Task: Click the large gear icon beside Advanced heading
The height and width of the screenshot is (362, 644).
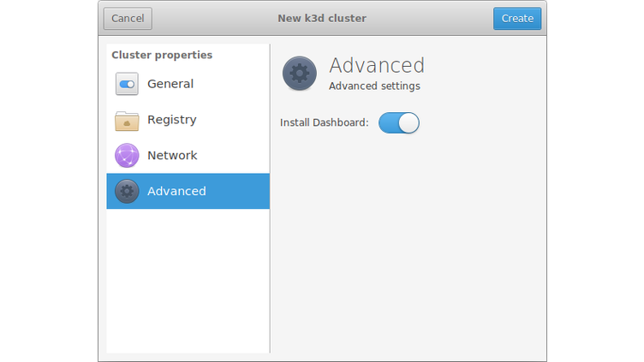Action: pos(300,74)
